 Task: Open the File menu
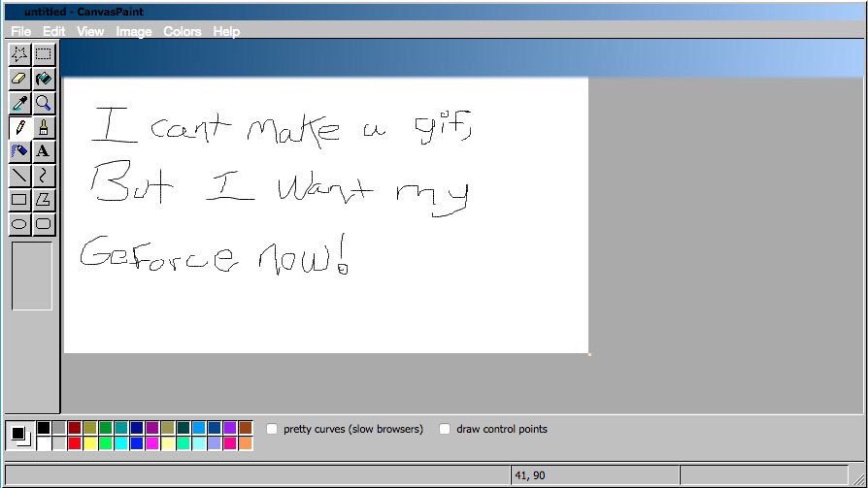click(21, 32)
